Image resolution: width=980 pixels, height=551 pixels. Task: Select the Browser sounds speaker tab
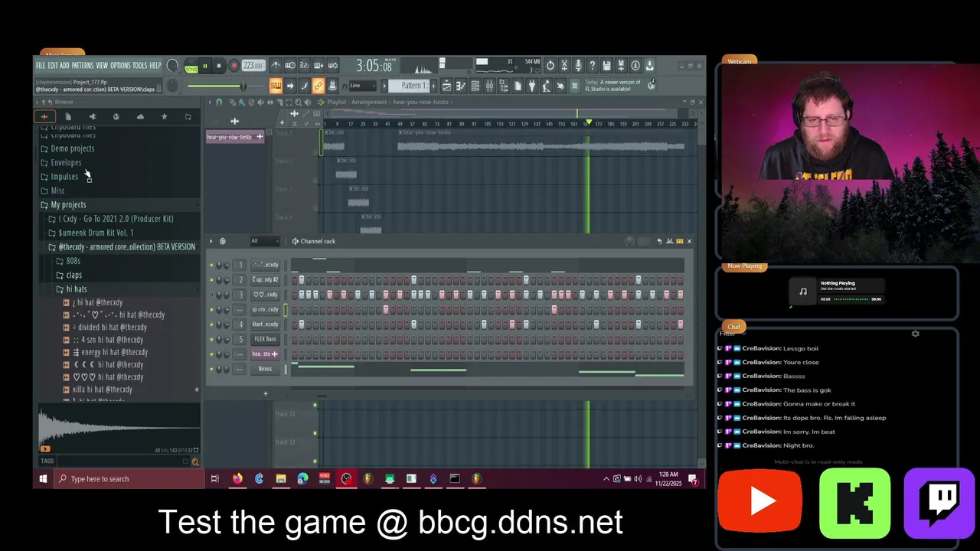(x=92, y=116)
